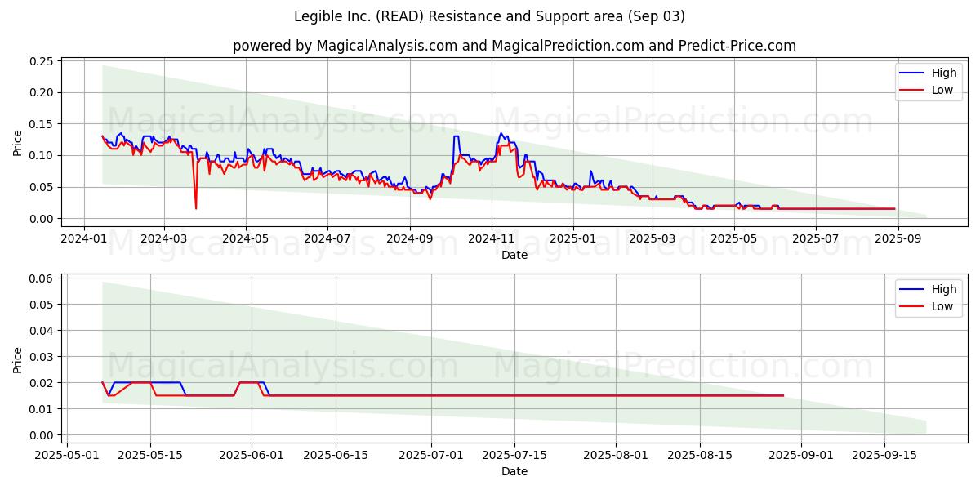Click the '0.00' y-axis tick on top chart
Image resolution: width=980 pixels, height=490 pixels.
[x=42, y=219]
